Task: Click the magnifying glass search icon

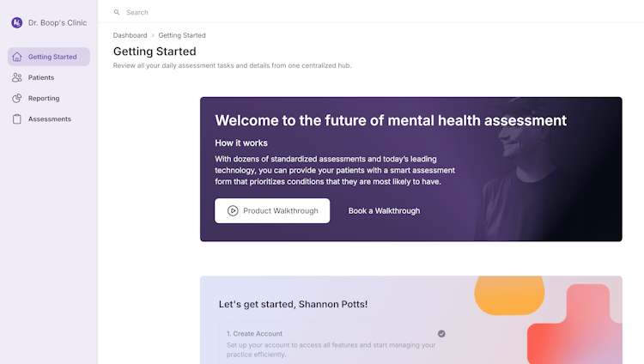Action: click(x=117, y=13)
